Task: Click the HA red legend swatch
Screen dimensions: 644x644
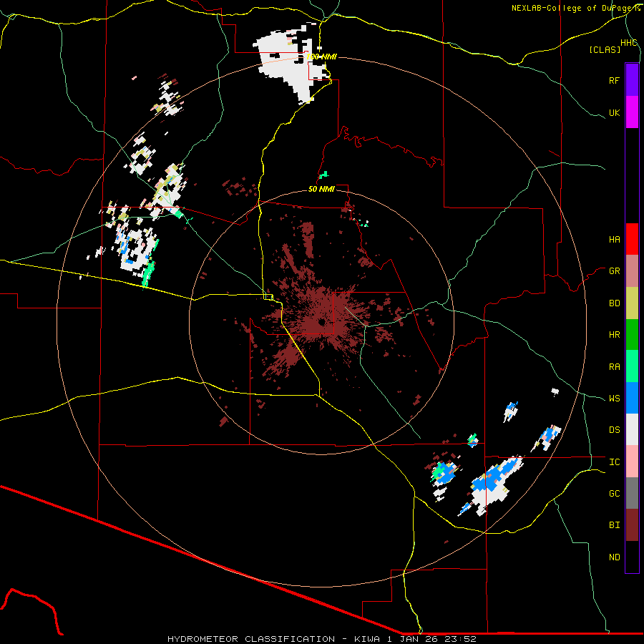Action: [632, 239]
